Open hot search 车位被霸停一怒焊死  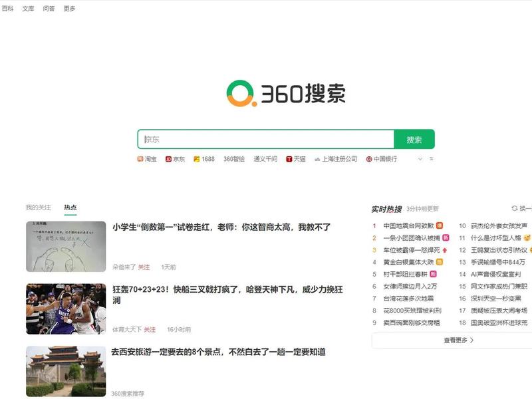click(x=412, y=250)
